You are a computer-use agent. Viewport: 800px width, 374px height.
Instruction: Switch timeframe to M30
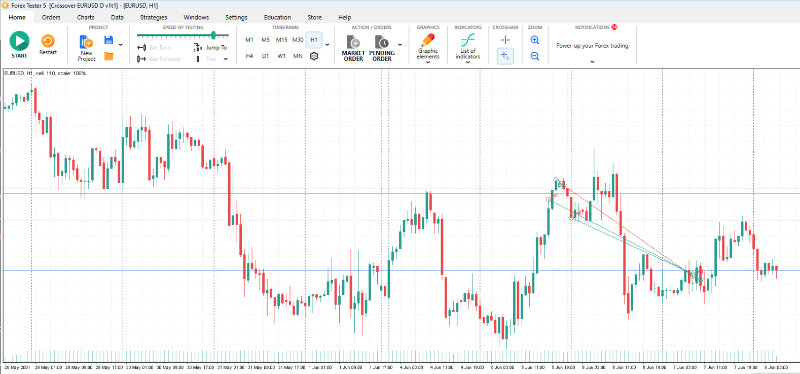tap(298, 40)
